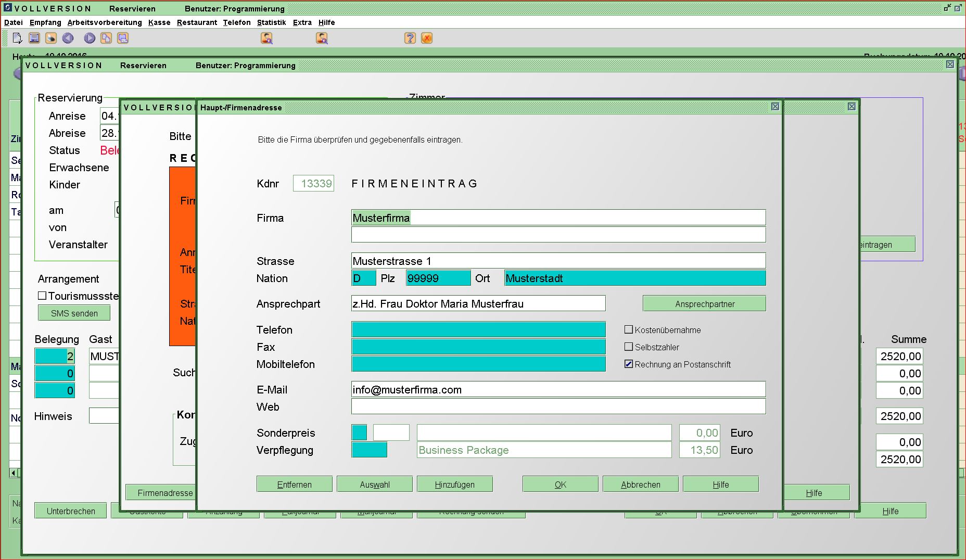Click the cyan Verpflegung code field
966x560 pixels.
370,450
